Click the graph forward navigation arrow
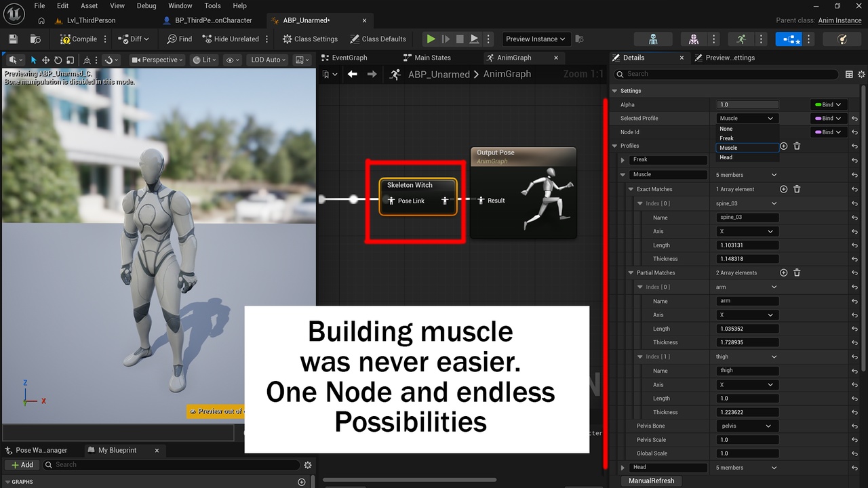868x488 pixels. (372, 75)
